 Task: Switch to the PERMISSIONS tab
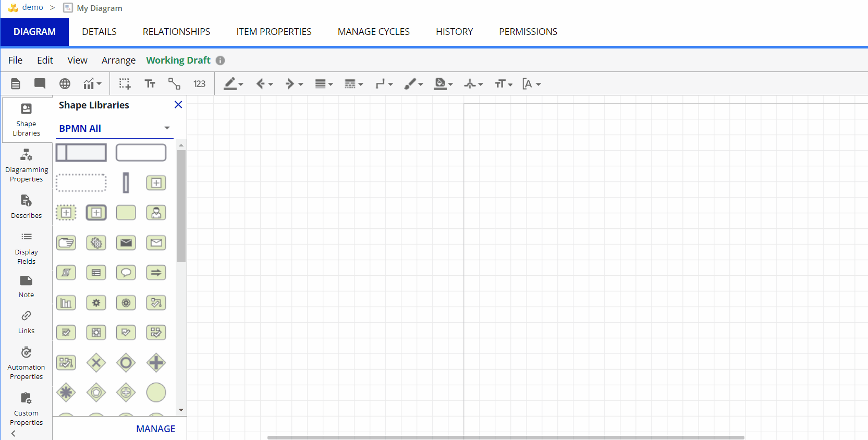pos(528,32)
